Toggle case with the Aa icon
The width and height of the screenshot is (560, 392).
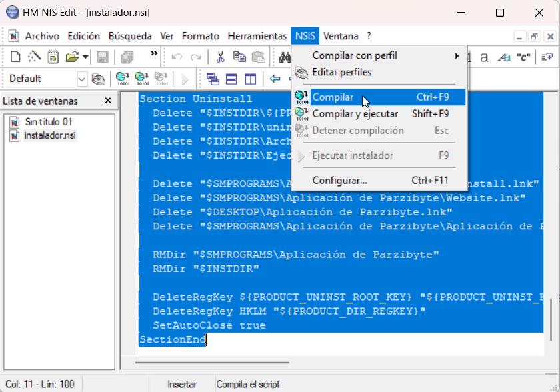point(504,57)
